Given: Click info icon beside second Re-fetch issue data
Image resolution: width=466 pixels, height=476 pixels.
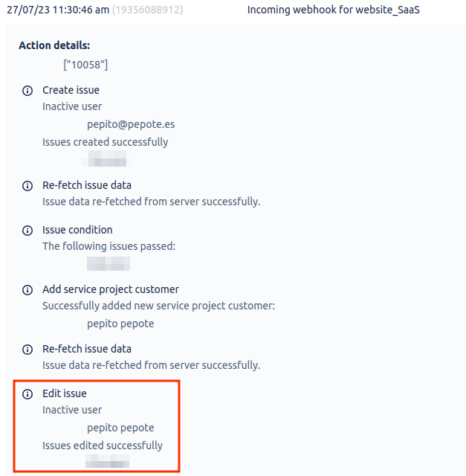Looking at the screenshot, I should [x=27, y=350].
